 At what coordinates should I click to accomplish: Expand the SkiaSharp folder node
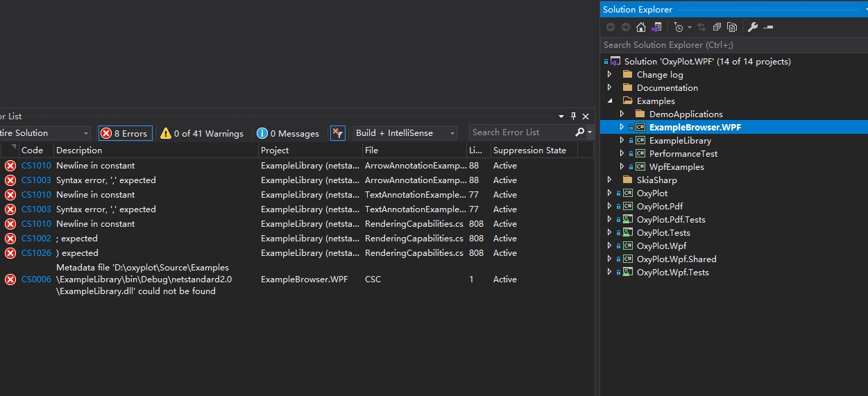[610, 180]
